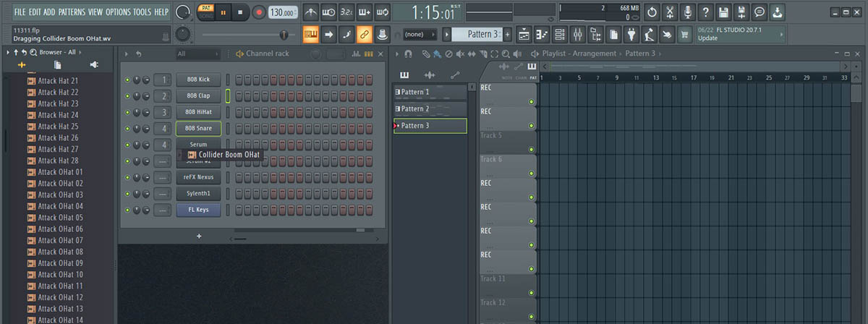This screenshot has height=324, width=868.
Task: Open the Mixer view icon
Action: click(x=578, y=34)
